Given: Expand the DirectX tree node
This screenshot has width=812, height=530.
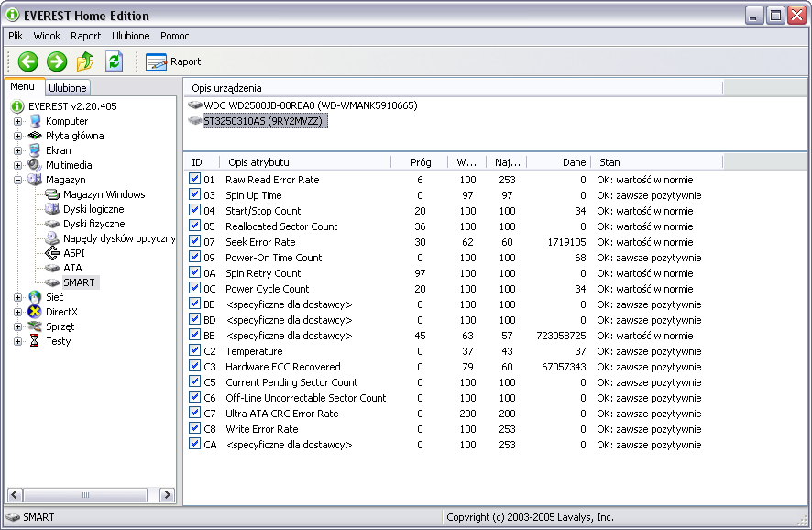Looking at the screenshot, I should [x=17, y=312].
